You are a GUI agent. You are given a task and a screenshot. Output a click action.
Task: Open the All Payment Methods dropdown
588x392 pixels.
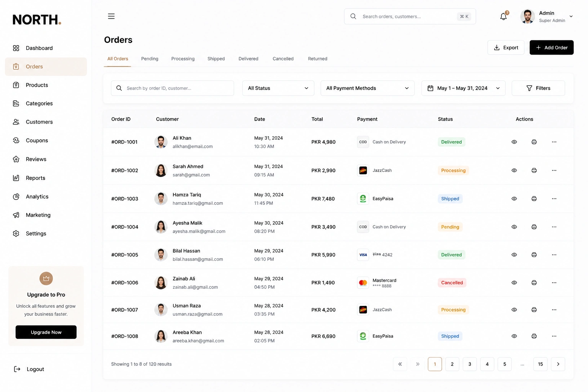(x=367, y=88)
